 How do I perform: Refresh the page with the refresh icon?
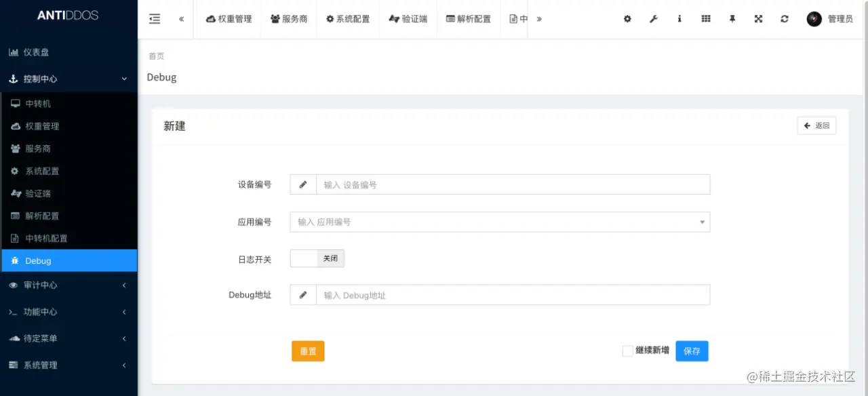point(785,19)
